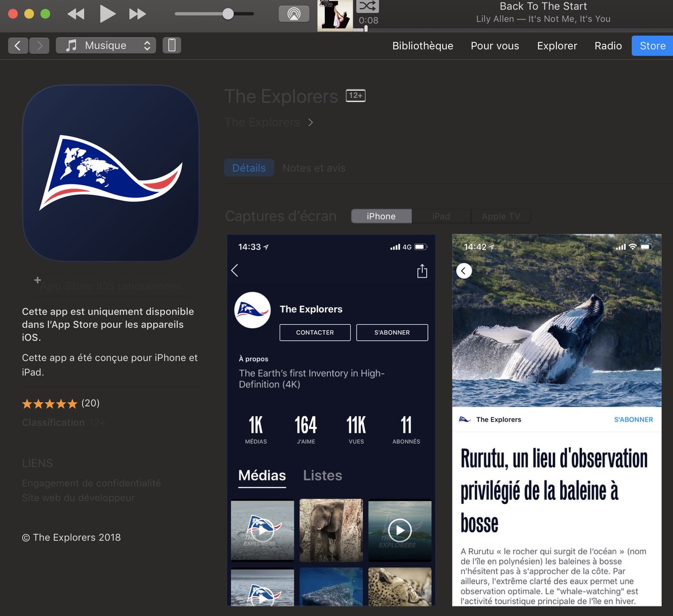Image resolution: width=673 pixels, height=616 pixels.
Task: Click the 1K MÉDIAS statistic
Action: pyautogui.click(x=256, y=430)
